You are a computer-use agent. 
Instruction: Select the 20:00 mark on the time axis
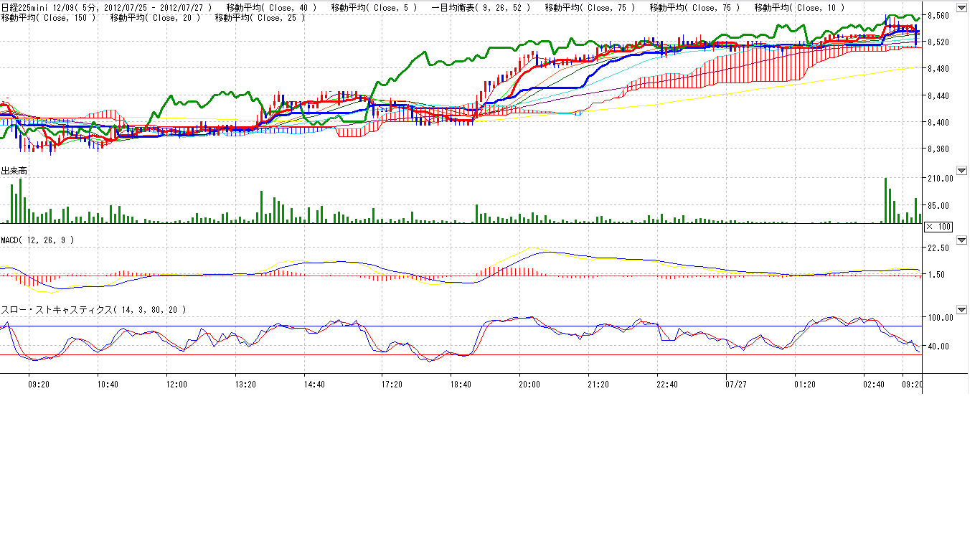pos(529,385)
